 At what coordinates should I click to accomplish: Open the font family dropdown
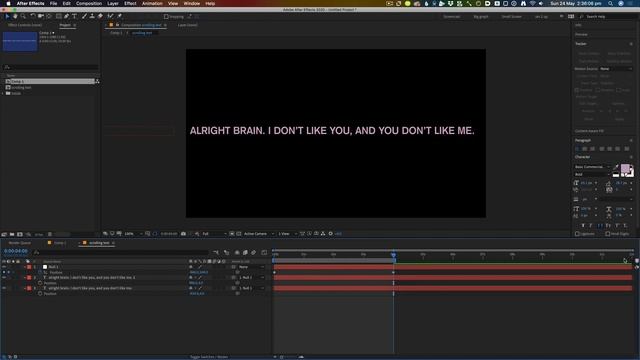(x=593, y=167)
